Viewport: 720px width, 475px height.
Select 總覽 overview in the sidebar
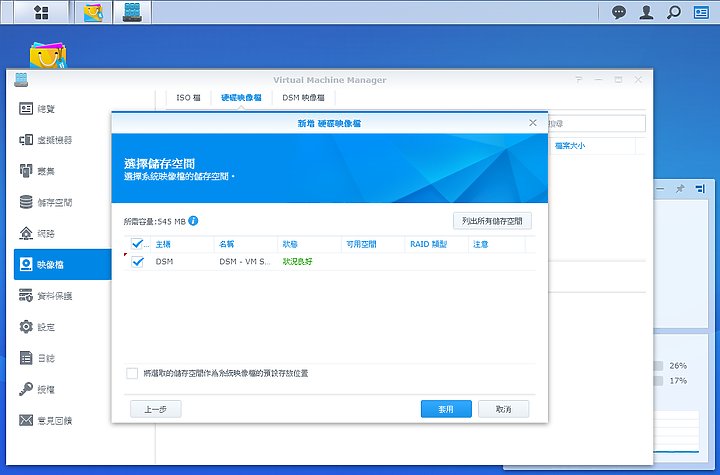coord(62,109)
